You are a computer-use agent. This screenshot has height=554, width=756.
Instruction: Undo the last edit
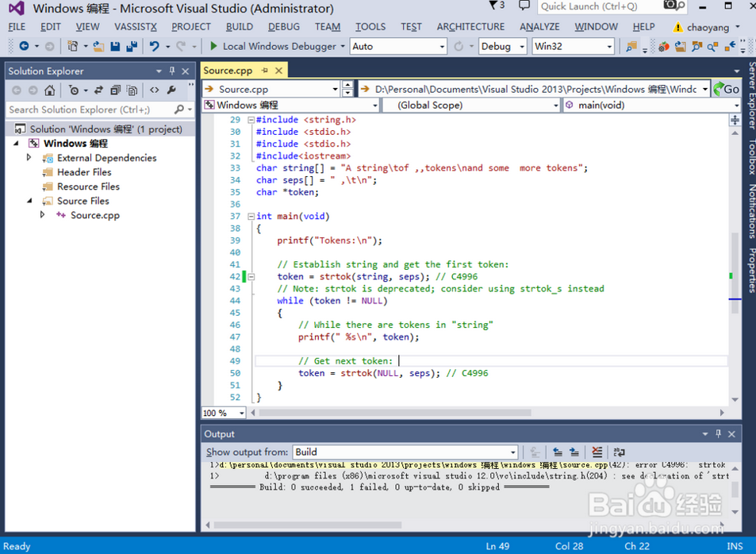click(x=154, y=46)
